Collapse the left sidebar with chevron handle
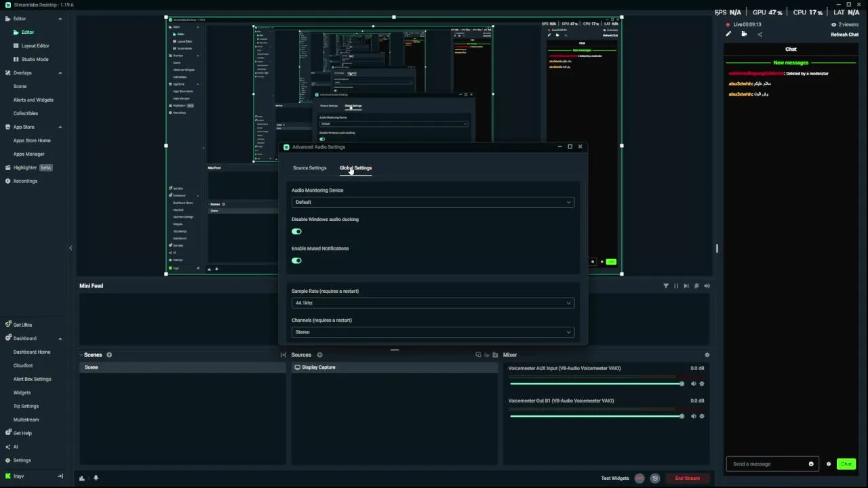Screen dimensions: 868x488 click(71, 248)
